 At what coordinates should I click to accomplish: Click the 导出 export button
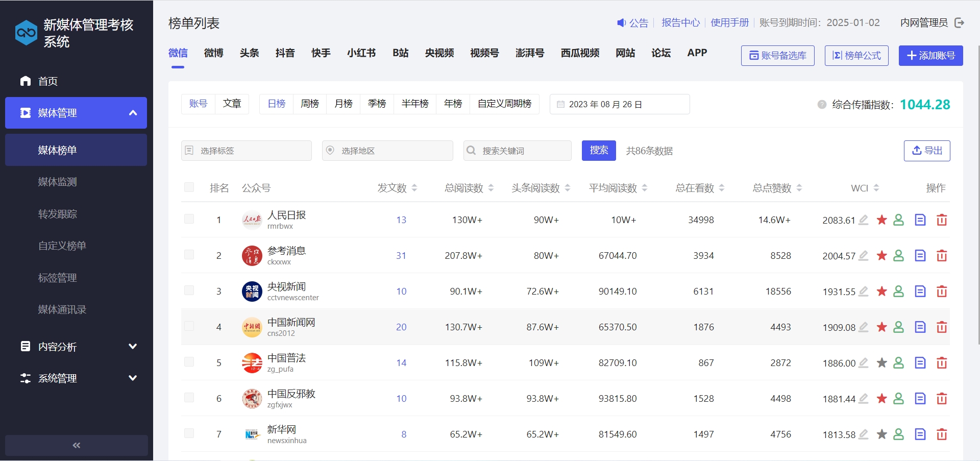coord(927,151)
